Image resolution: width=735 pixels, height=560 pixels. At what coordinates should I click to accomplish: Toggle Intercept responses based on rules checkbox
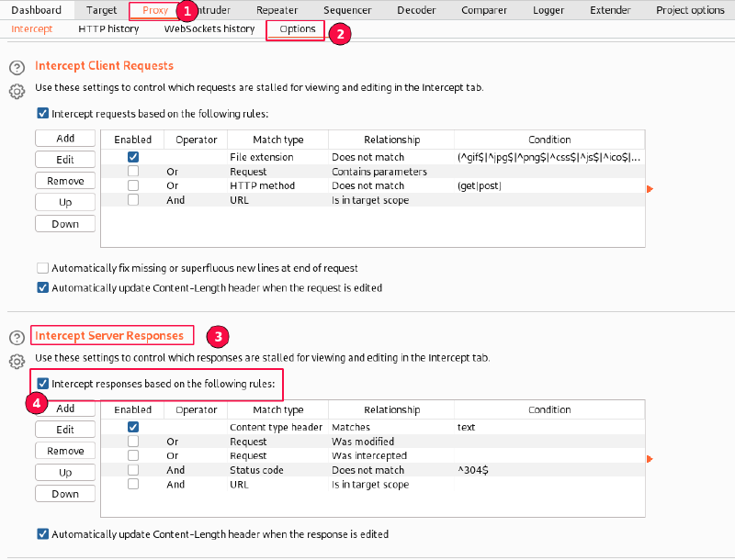click(x=42, y=384)
